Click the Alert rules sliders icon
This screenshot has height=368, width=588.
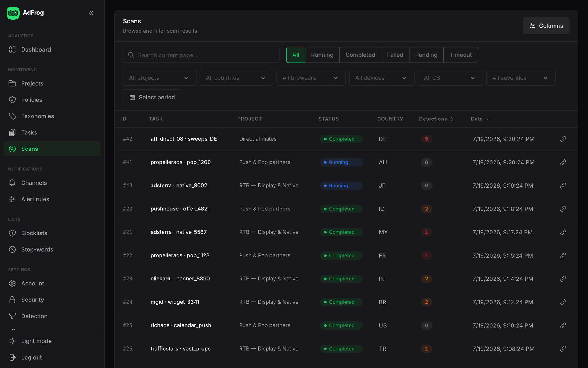pos(12,199)
